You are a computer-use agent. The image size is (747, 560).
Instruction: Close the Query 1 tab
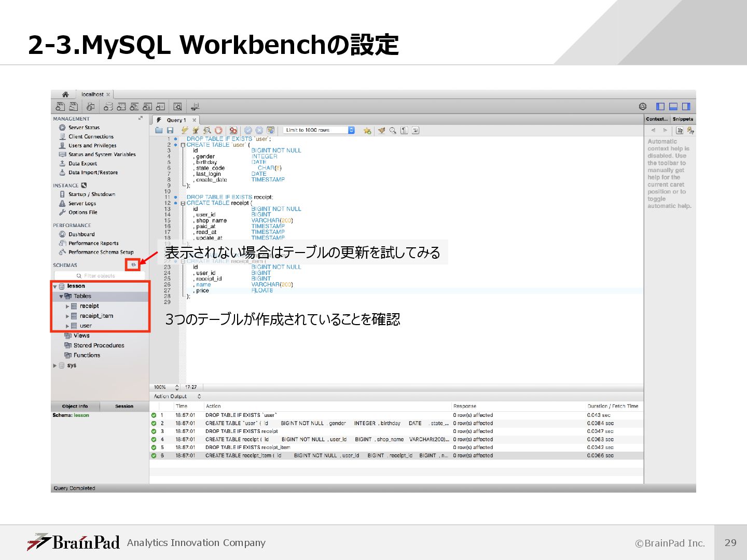click(x=195, y=120)
